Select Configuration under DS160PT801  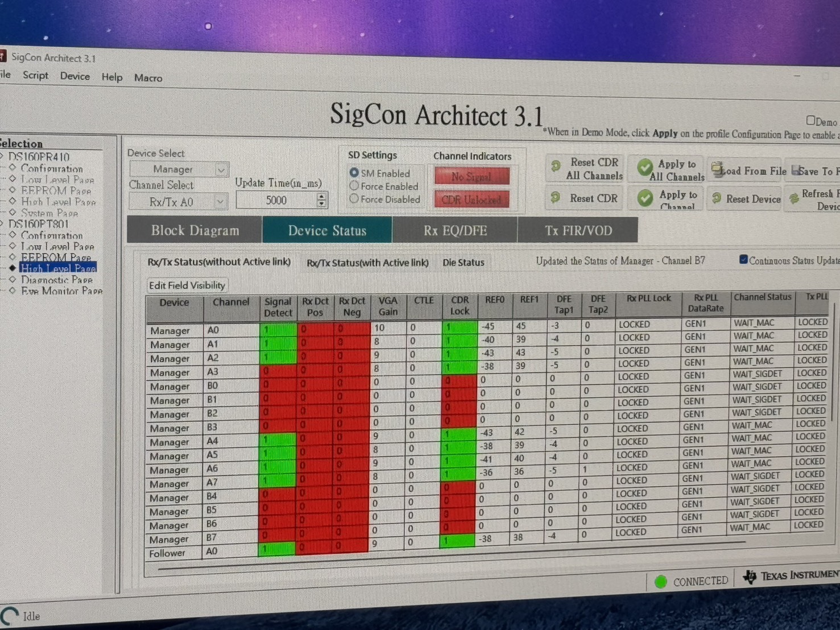(52, 235)
